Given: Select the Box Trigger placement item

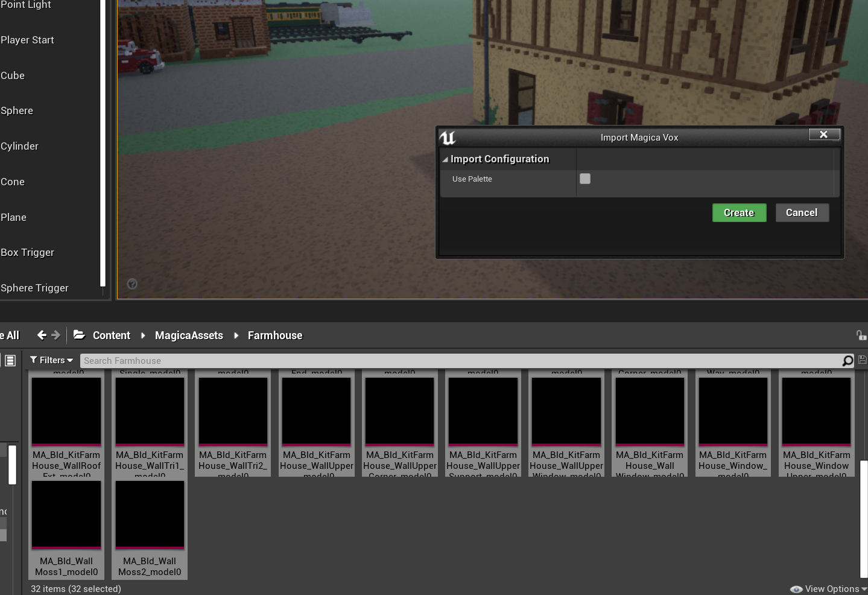Looking at the screenshot, I should pos(28,252).
